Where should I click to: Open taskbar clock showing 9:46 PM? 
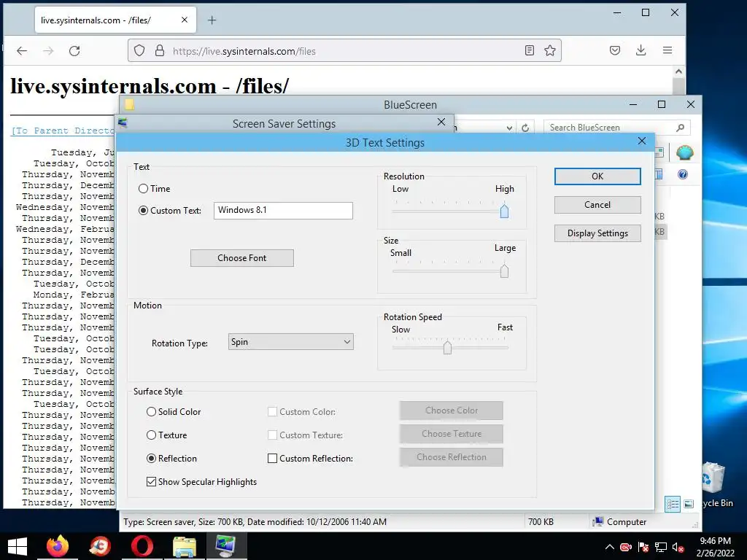715,547
